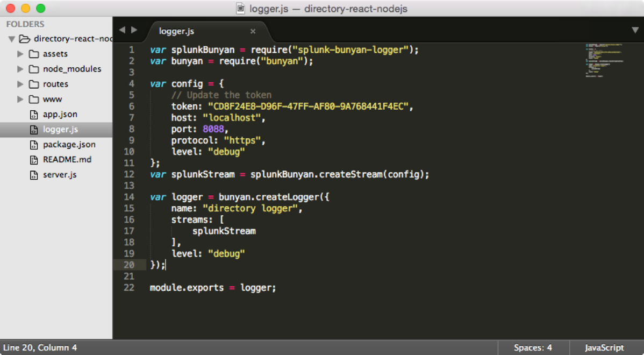
Task: Click line number 12 in gutter
Action: tap(129, 174)
